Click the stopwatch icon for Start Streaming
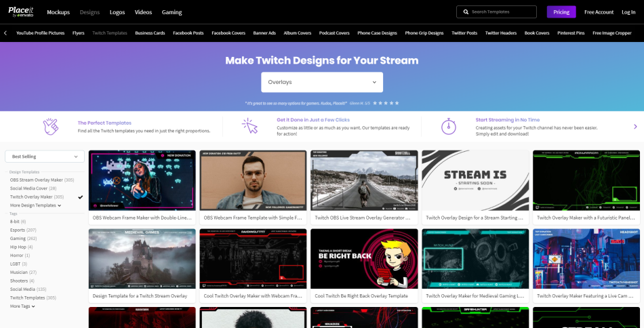 click(x=448, y=126)
